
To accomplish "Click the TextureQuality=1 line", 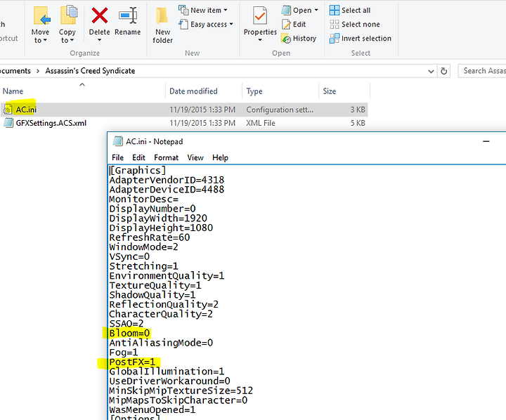I will [x=155, y=285].
